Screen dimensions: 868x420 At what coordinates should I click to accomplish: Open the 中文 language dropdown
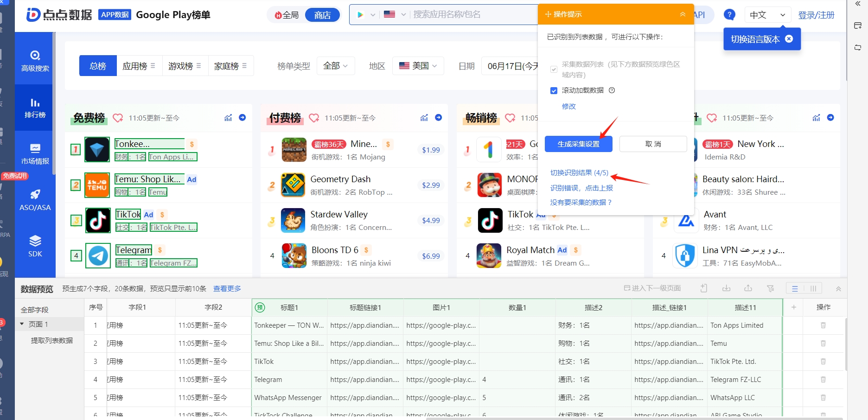767,15
